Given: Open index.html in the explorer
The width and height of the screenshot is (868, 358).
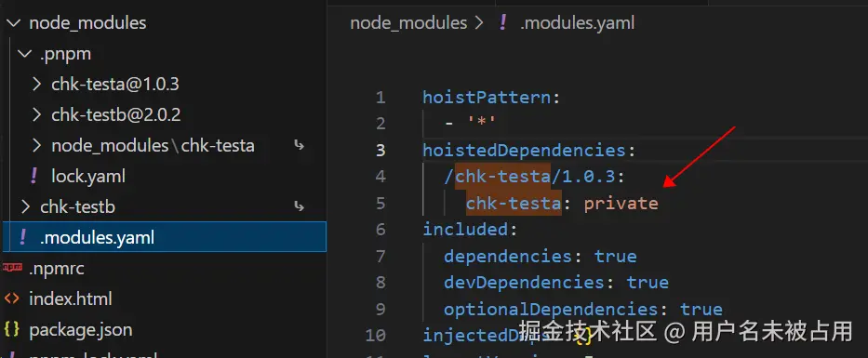Looking at the screenshot, I should (71, 299).
